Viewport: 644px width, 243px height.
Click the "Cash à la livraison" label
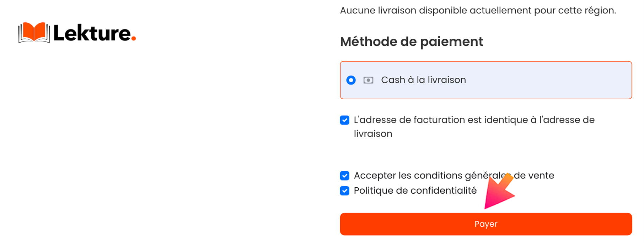(423, 80)
